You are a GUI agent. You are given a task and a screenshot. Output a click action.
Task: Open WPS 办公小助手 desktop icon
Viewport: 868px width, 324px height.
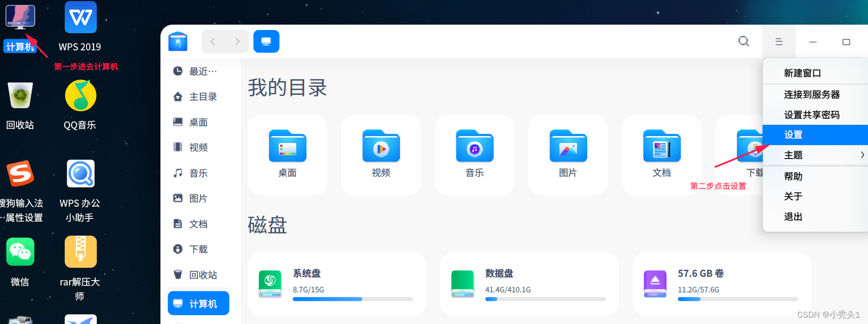(x=81, y=174)
